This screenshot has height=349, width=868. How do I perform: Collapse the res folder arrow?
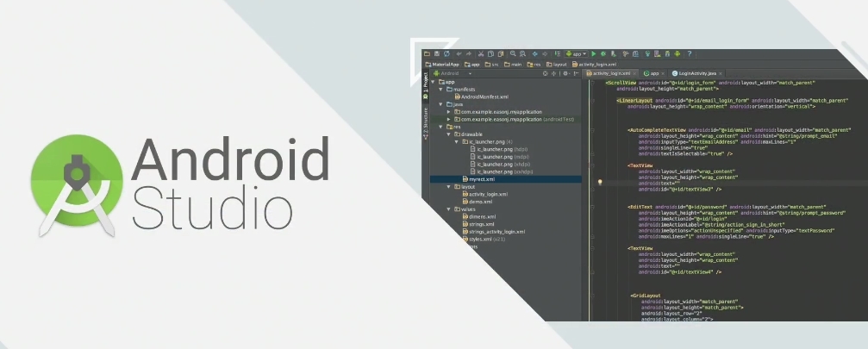coord(441,127)
